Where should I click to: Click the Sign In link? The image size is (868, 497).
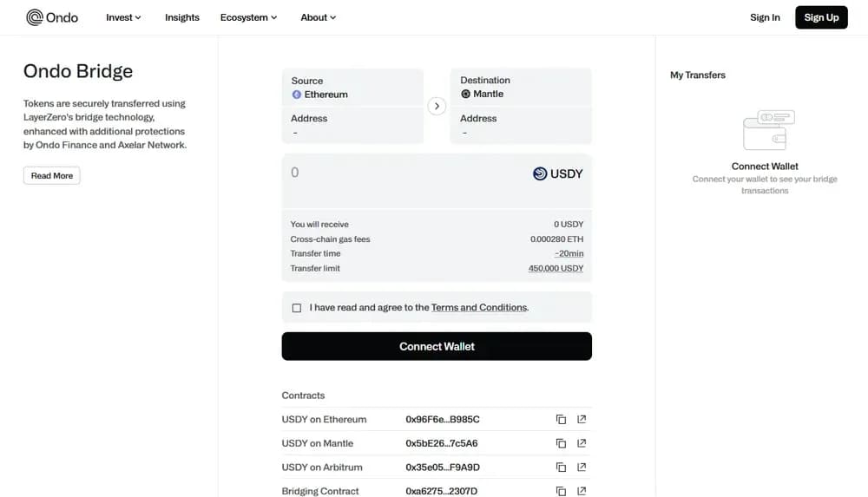tap(765, 17)
